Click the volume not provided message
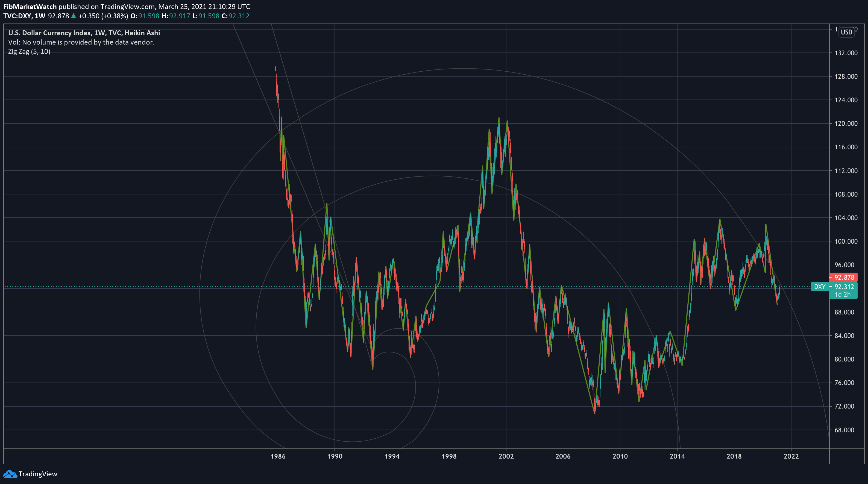Image resolution: width=868 pixels, height=484 pixels. [x=81, y=42]
